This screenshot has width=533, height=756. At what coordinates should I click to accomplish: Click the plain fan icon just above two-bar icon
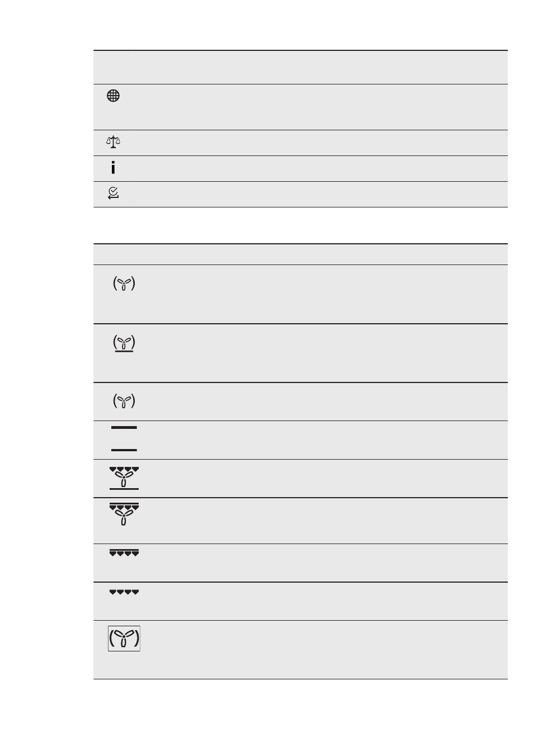[124, 400]
